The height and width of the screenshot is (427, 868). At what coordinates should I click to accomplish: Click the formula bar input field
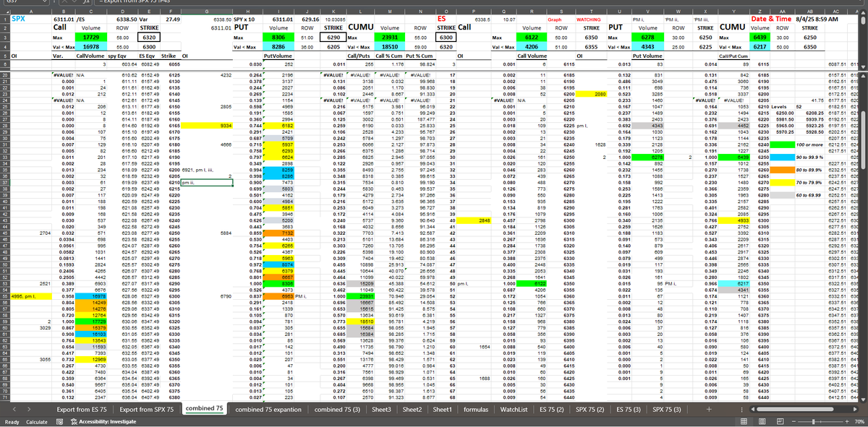pyautogui.click(x=477, y=3)
